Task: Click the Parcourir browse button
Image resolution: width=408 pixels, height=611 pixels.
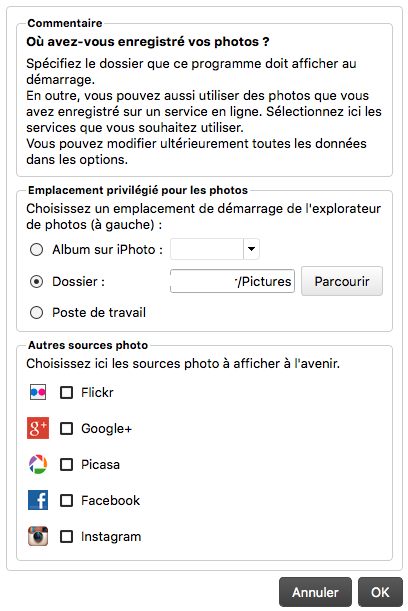Action: pyautogui.click(x=342, y=281)
